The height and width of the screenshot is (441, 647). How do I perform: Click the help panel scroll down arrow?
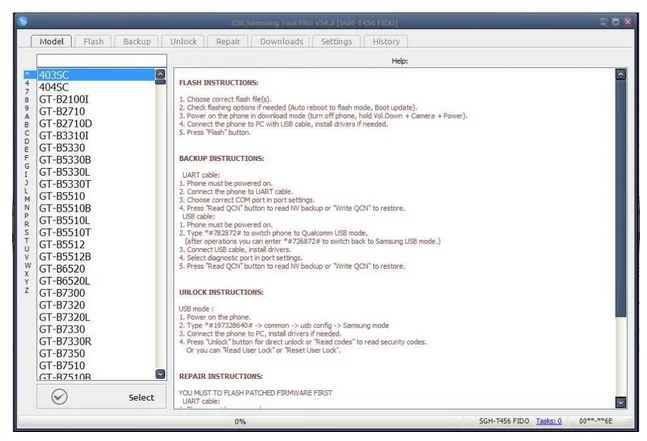coord(621,402)
